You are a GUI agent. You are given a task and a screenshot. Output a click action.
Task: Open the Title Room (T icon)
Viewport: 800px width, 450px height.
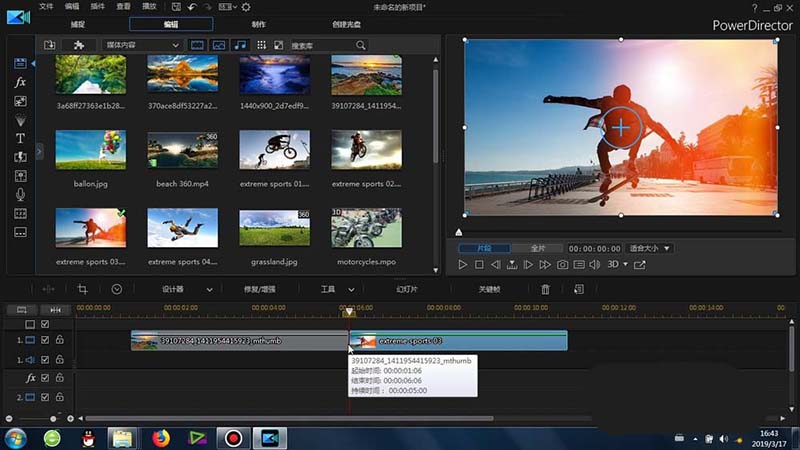point(20,138)
